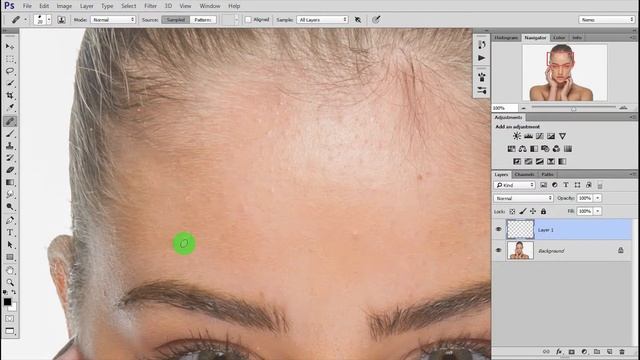This screenshot has height=360, width=640.
Task: Add a Brightness/Contrast adjustment
Action: click(x=517, y=136)
